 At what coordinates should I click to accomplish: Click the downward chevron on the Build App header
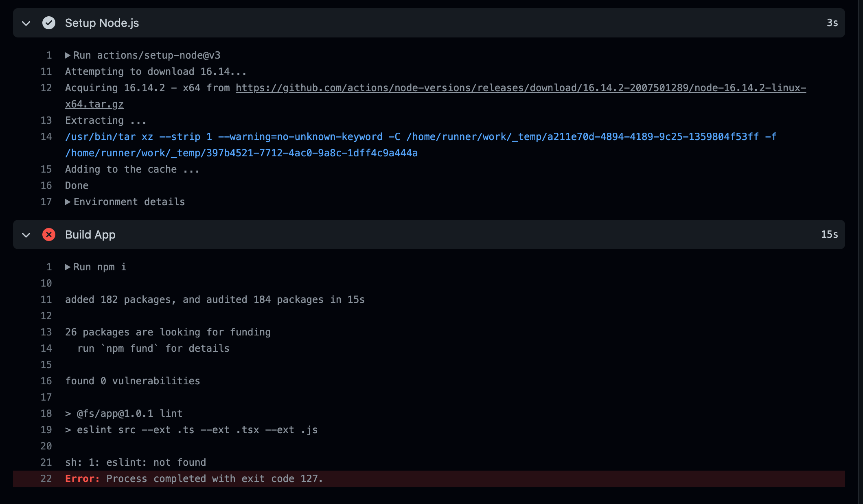pyautogui.click(x=26, y=235)
